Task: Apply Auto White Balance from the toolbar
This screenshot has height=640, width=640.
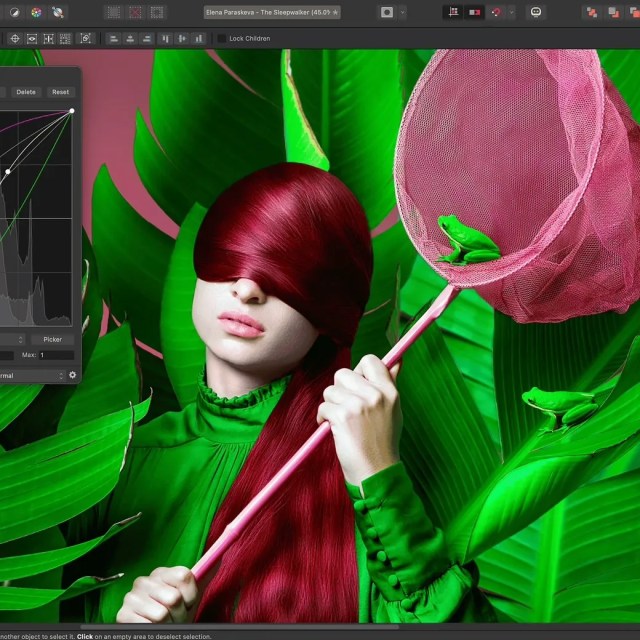Action: pyautogui.click(x=58, y=13)
